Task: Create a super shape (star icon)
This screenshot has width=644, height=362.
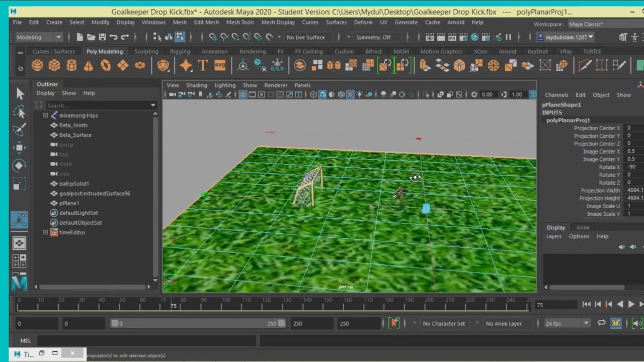Action: pos(186,65)
